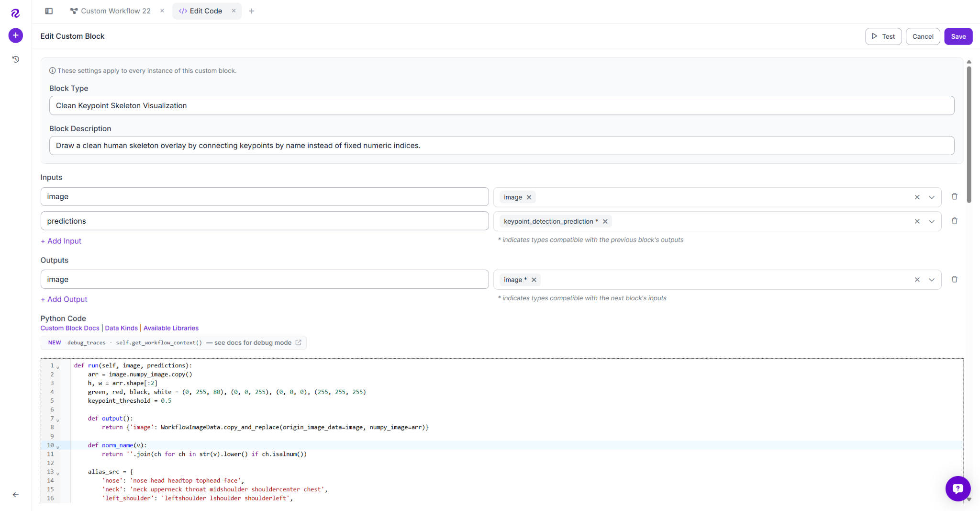Open Data Kinds link
Viewport: 980px width, 511px height.
pyautogui.click(x=122, y=328)
